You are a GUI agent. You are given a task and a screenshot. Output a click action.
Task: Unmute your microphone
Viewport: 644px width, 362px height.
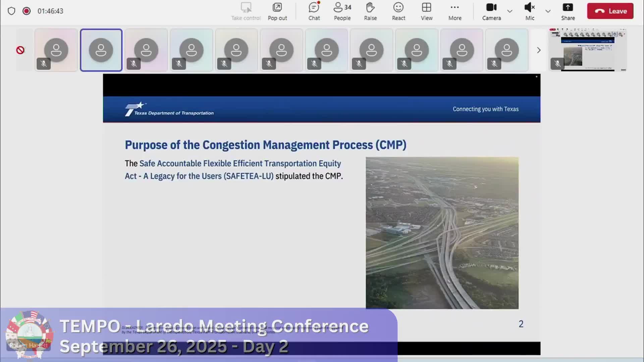(529, 11)
